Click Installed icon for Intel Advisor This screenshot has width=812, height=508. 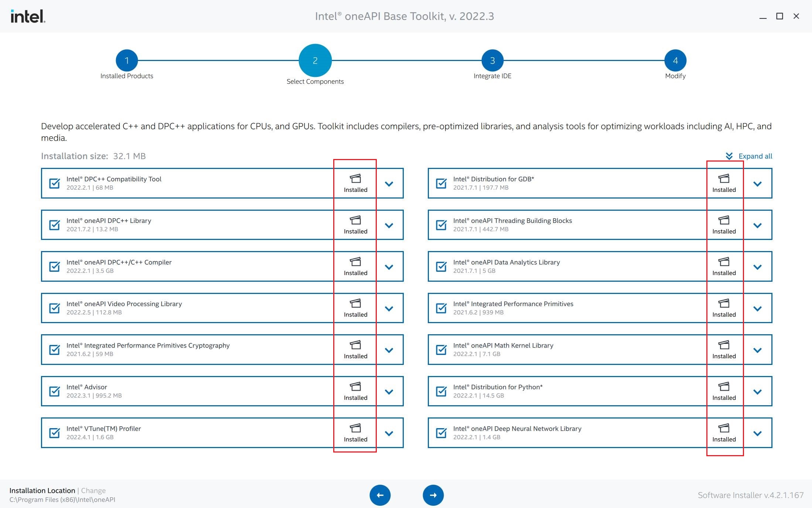point(355,387)
